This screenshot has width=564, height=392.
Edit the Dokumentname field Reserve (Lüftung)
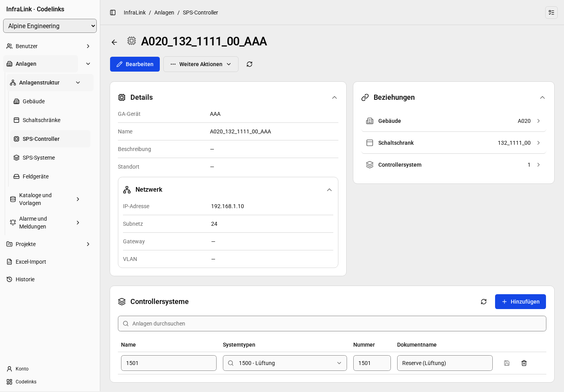tap(445, 363)
